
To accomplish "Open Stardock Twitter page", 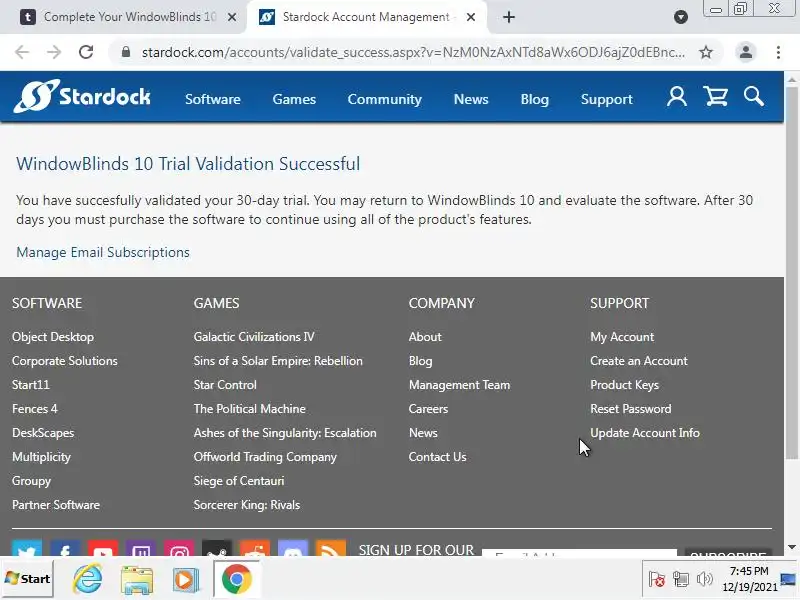I will (27, 548).
